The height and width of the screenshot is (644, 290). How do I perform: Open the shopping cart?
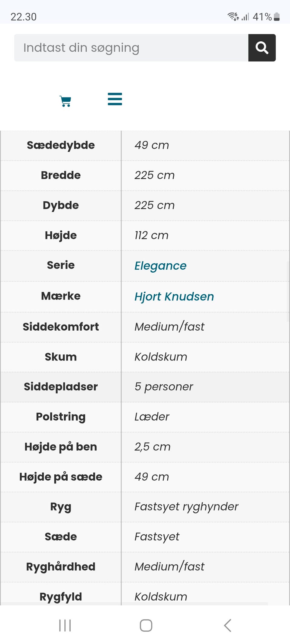click(x=65, y=101)
